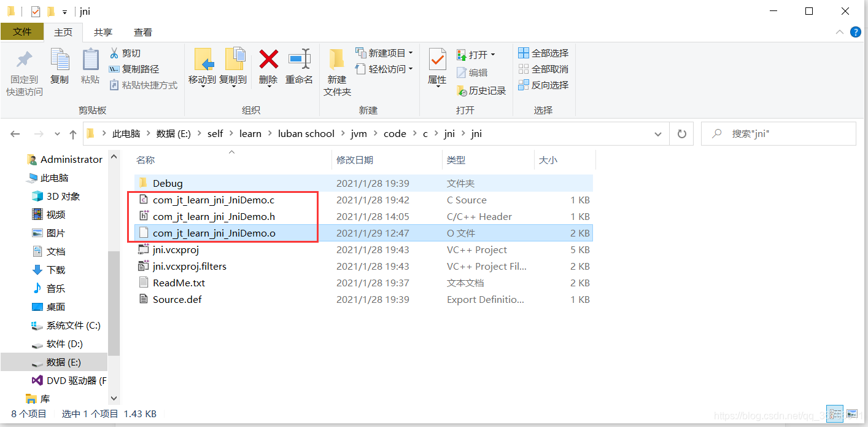
Task: Sort by Name (名称) column header
Action: pos(232,160)
